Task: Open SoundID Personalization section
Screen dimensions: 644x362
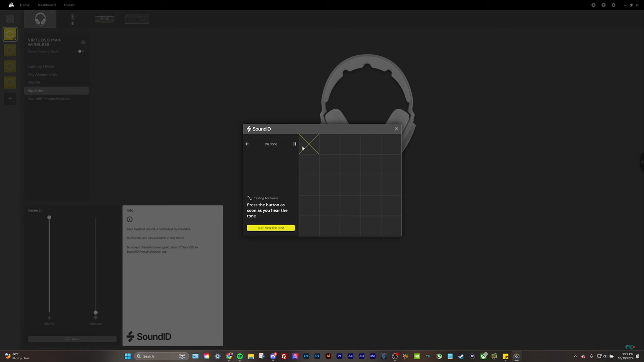Action: [x=49, y=99]
